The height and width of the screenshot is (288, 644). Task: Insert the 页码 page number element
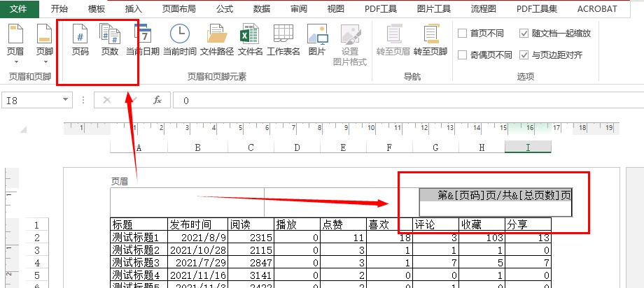pyautogui.click(x=80, y=41)
